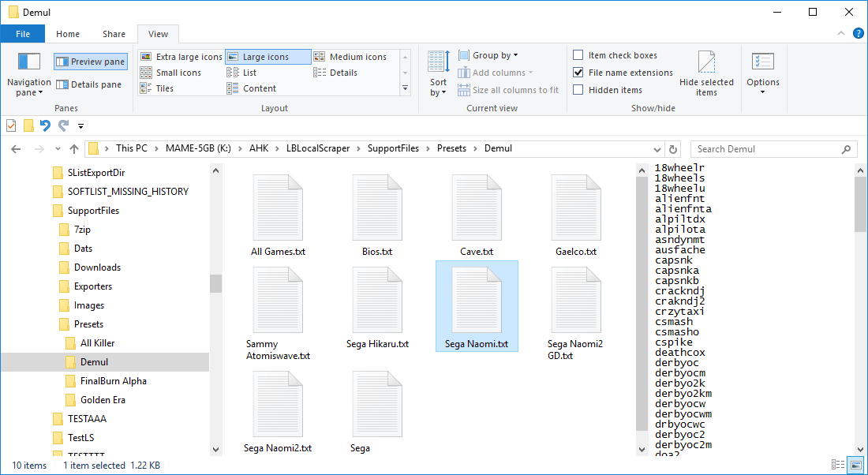The height and width of the screenshot is (475, 868).
Task: Open Explorer help icon
Action: point(858,34)
